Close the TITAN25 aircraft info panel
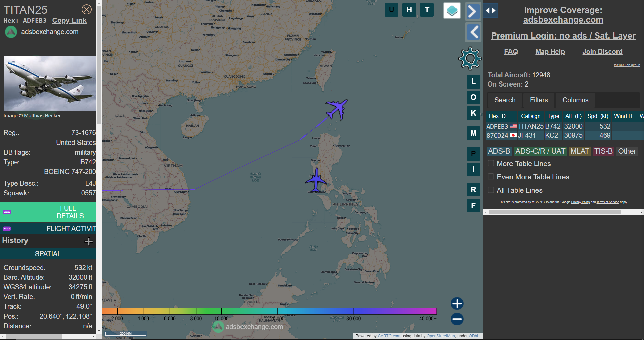644x340 pixels. pos(87,9)
